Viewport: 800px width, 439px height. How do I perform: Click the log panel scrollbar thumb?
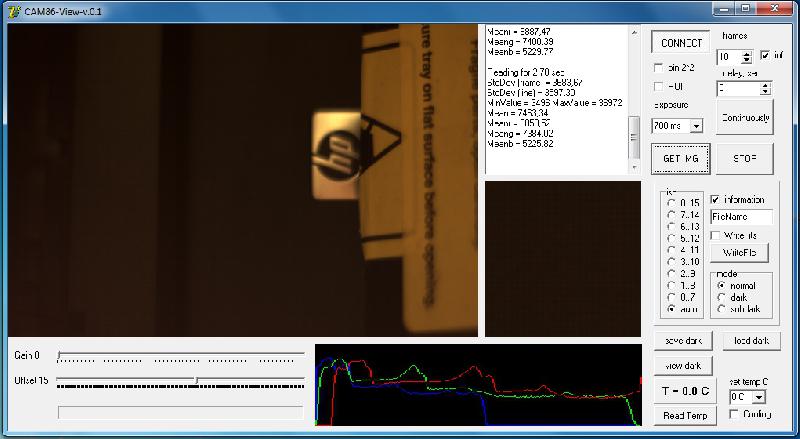pyautogui.click(x=634, y=138)
